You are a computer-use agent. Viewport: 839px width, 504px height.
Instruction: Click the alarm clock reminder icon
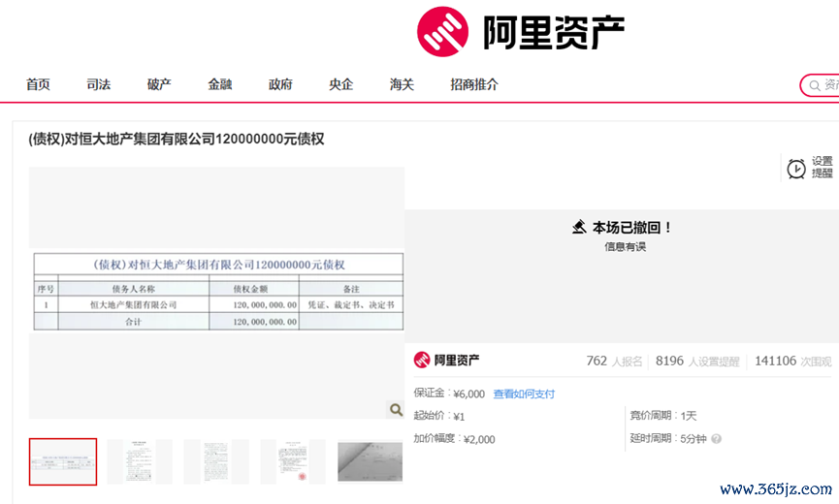796,169
